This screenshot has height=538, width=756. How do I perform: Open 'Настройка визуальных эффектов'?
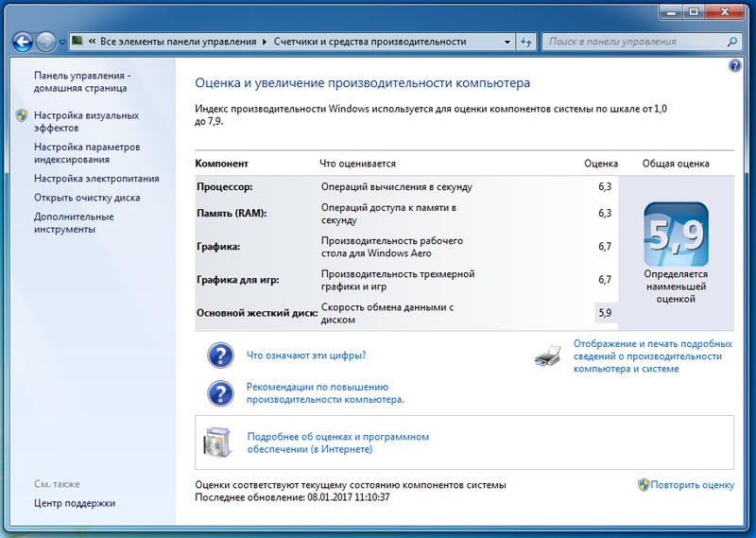[86, 122]
